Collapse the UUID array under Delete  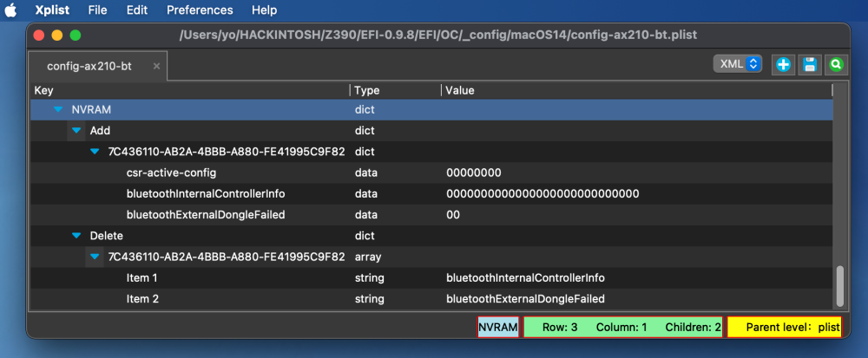95,257
